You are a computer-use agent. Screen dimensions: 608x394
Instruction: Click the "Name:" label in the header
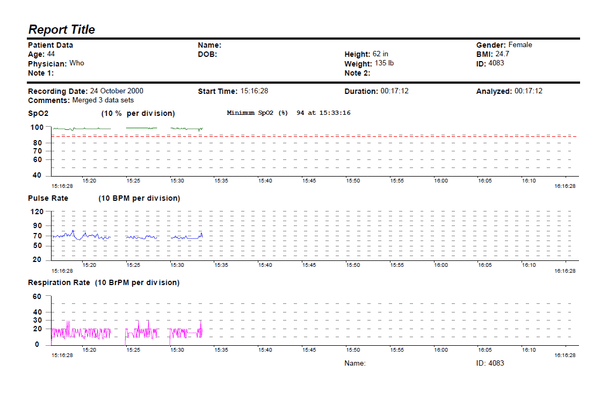(209, 45)
